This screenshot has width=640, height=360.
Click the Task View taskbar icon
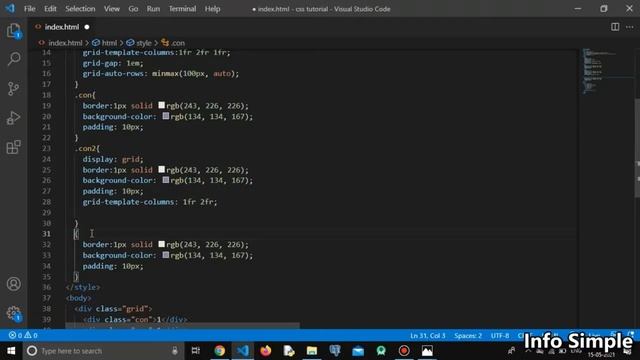click(x=196, y=351)
